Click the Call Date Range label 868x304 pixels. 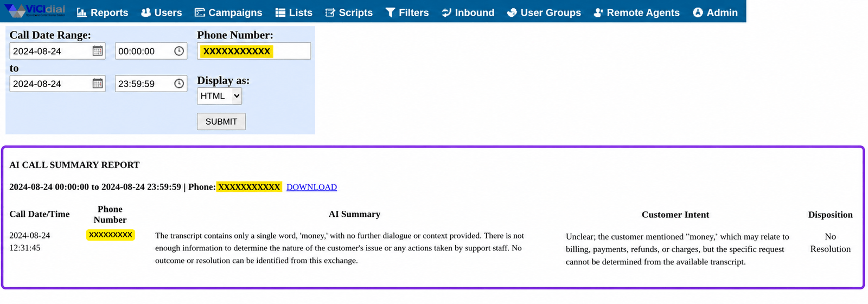50,35
